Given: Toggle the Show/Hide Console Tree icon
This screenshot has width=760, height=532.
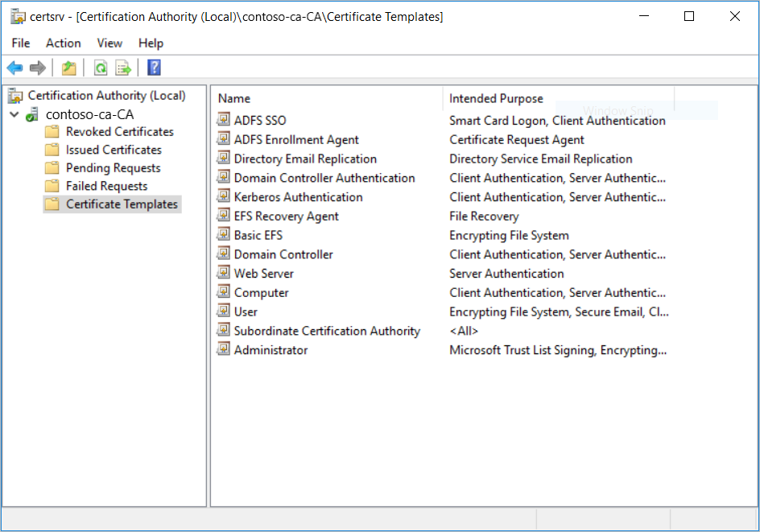Looking at the screenshot, I should pos(68,68).
